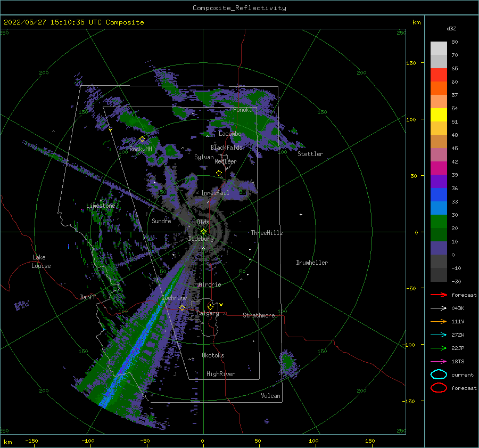Click the Lacombe city label
Viewport: 479px width, 448px height.
click(x=230, y=134)
